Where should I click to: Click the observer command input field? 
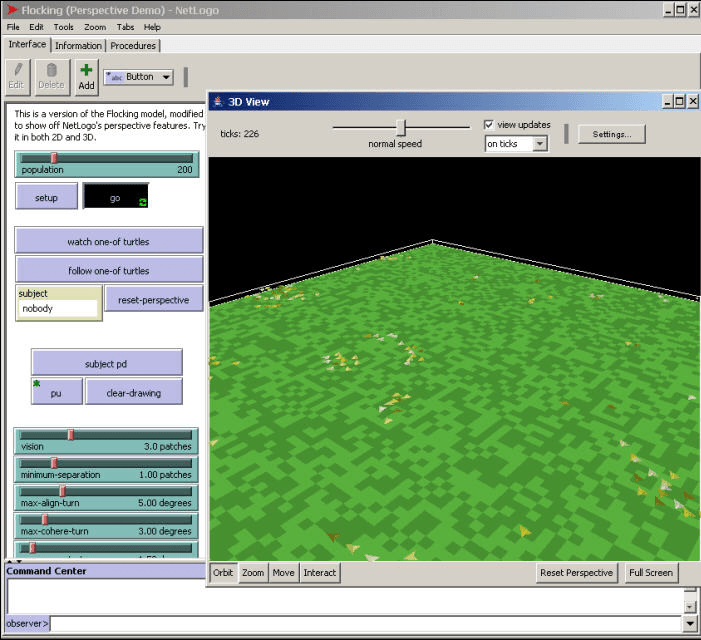coord(367,623)
